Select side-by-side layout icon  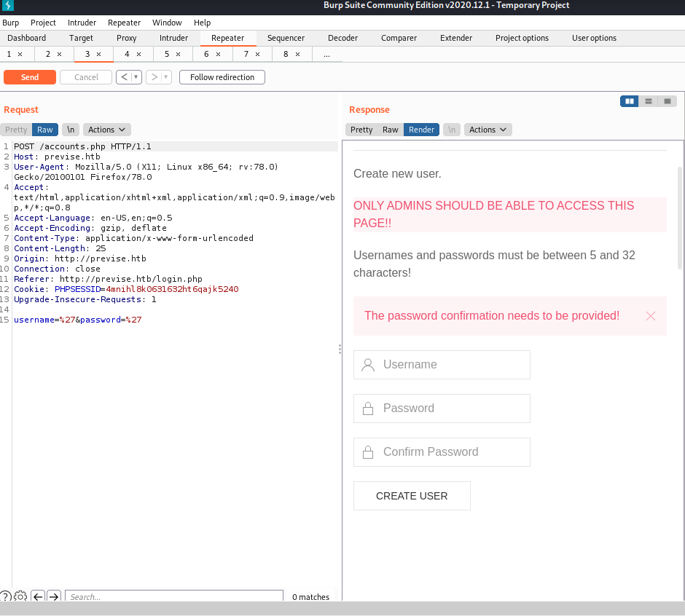pyautogui.click(x=630, y=101)
